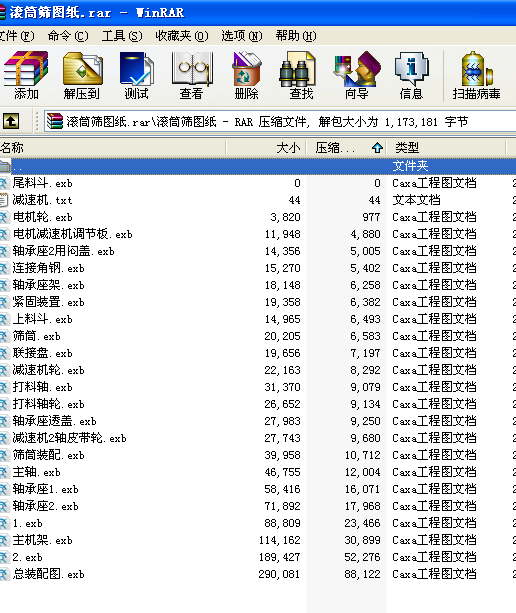The image size is (516, 613).
Task: Open the File (文件) menu
Action: [17, 36]
